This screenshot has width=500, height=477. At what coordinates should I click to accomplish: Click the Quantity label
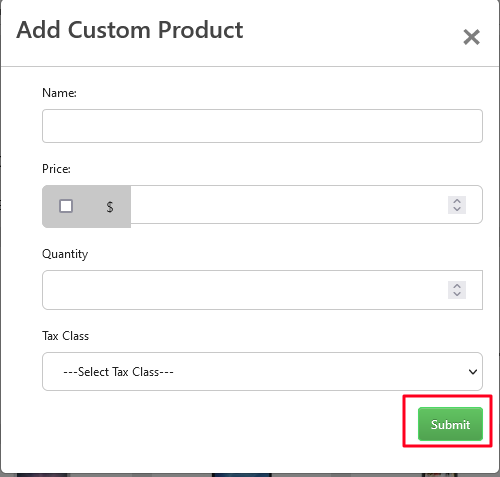65,254
